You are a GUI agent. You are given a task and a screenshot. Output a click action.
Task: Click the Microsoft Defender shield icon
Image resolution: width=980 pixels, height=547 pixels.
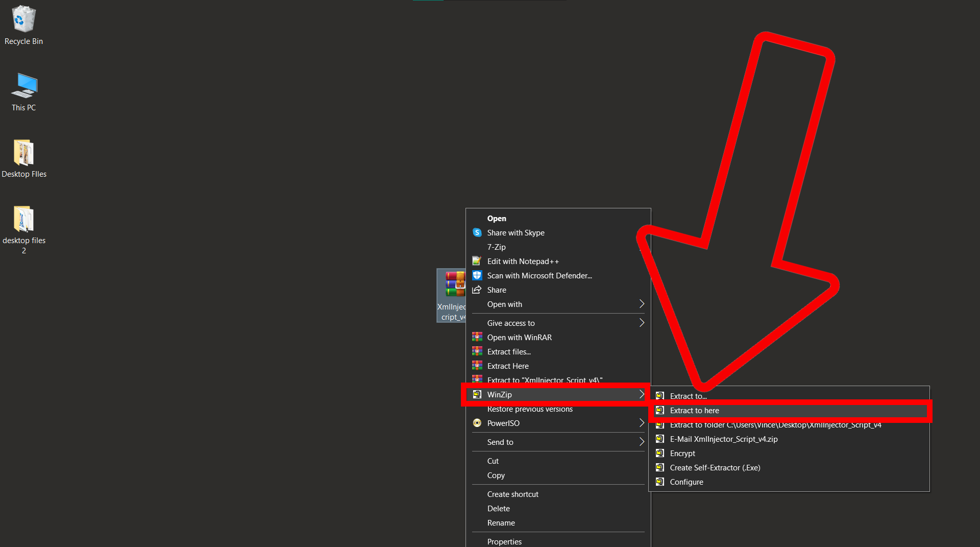click(477, 275)
